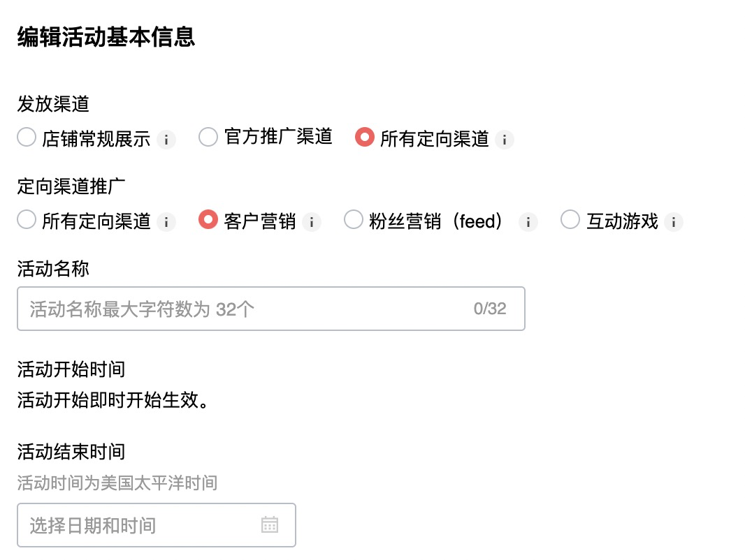Click the info icon after 粉丝营销（feed）
The width and height of the screenshot is (745, 560).
pyautogui.click(x=528, y=222)
